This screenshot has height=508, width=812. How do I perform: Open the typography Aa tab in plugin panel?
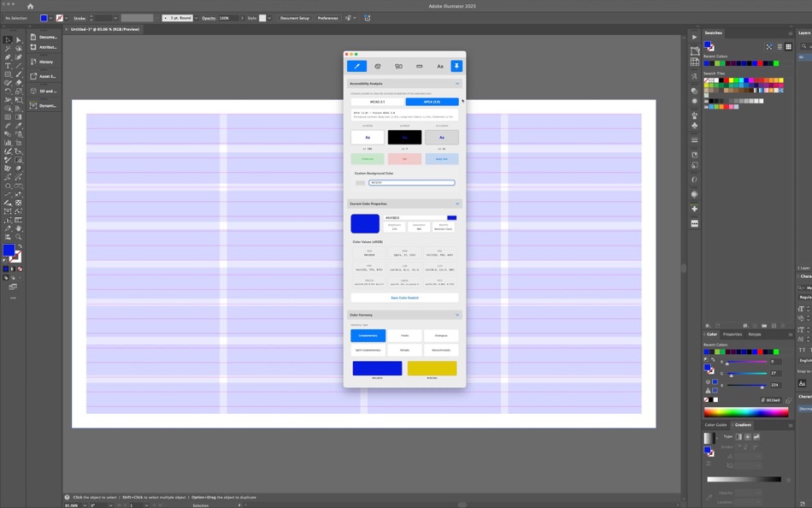pos(439,67)
